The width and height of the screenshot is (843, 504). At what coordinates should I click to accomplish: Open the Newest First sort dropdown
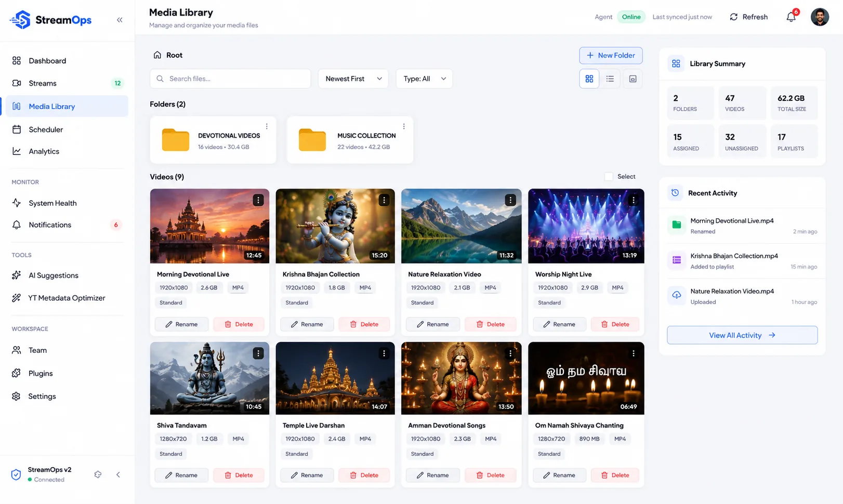[x=353, y=79]
